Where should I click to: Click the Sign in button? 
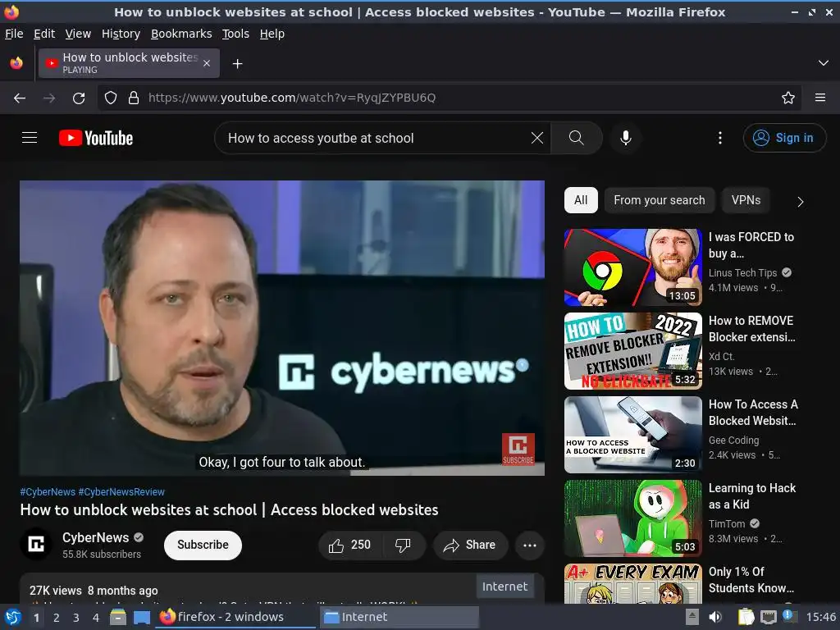(784, 138)
